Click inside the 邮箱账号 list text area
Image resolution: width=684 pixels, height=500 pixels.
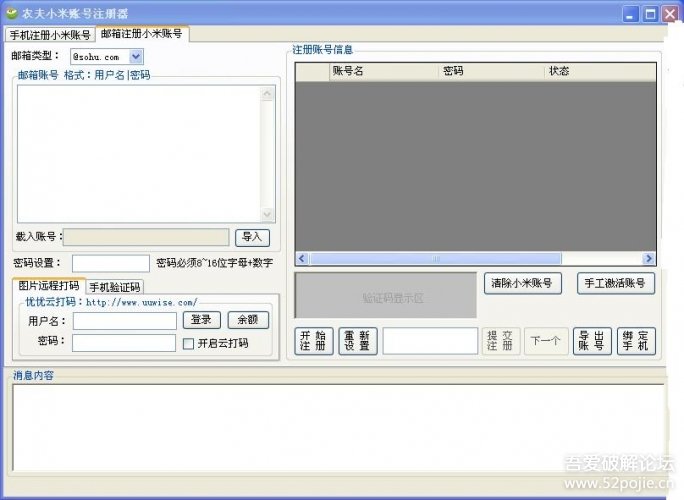[x=140, y=154]
